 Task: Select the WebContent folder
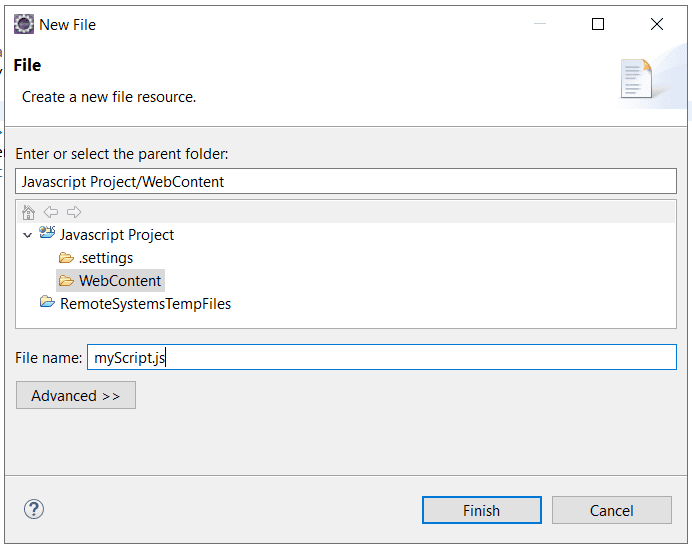tap(120, 281)
